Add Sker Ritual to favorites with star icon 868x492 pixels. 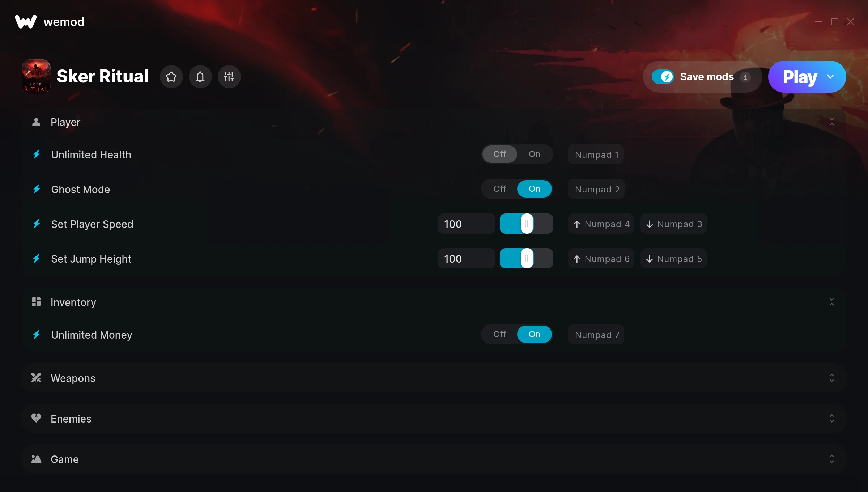tap(171, 77)
